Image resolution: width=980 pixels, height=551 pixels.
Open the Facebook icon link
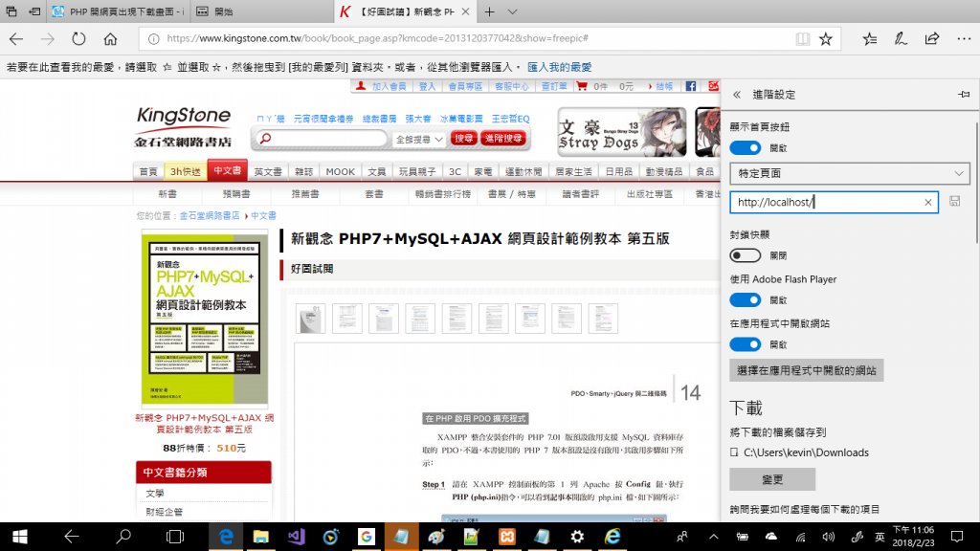691,86
